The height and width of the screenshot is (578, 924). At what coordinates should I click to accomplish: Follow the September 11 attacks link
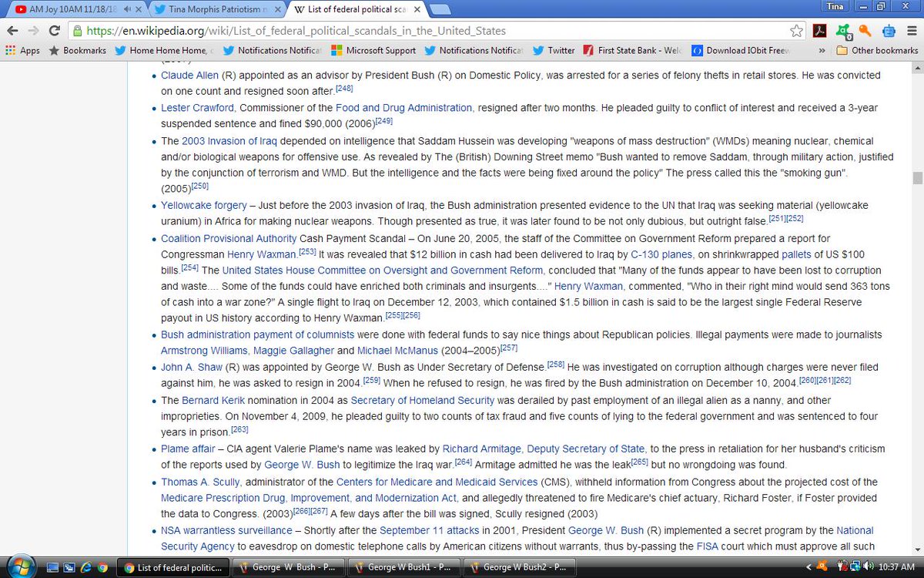pyautogui.click(x=430, y=531)
